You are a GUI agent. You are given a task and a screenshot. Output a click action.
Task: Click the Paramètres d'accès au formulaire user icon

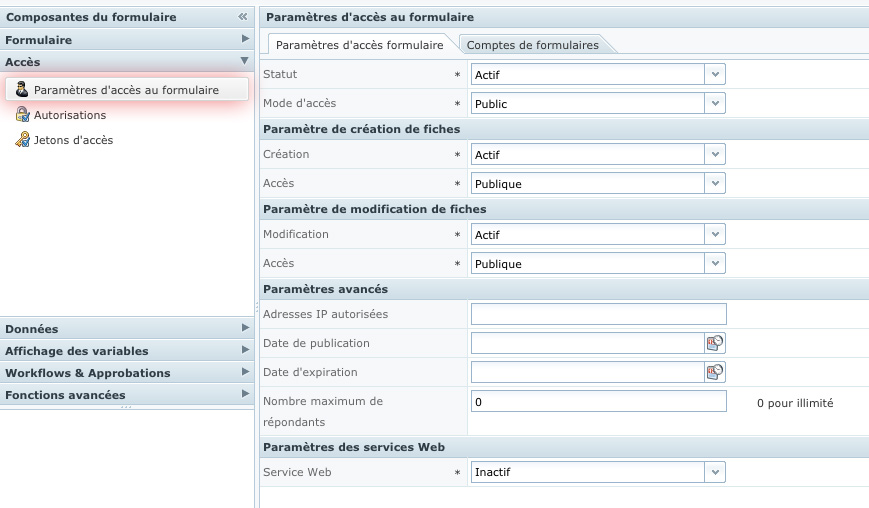click(22, 90)
